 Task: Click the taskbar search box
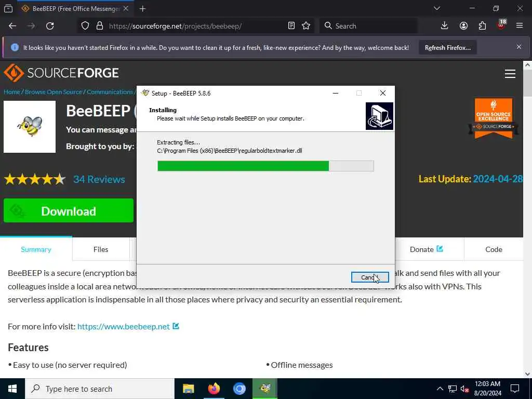[x=100, y=389]
